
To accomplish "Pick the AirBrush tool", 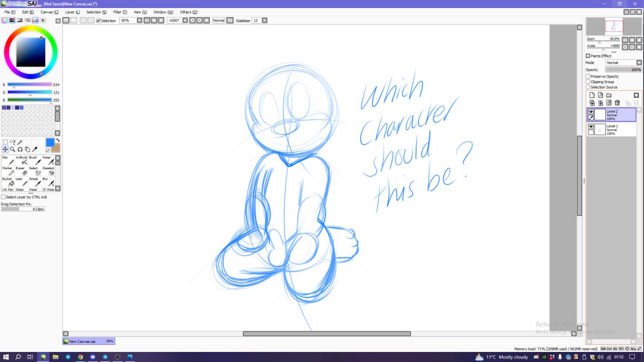I will tap(24, 162).
